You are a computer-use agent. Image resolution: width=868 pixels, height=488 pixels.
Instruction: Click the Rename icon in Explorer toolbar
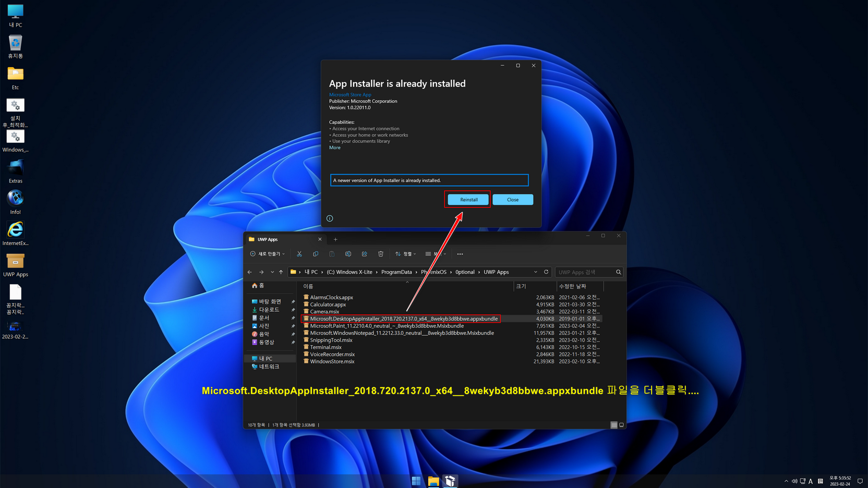point(348,254)
